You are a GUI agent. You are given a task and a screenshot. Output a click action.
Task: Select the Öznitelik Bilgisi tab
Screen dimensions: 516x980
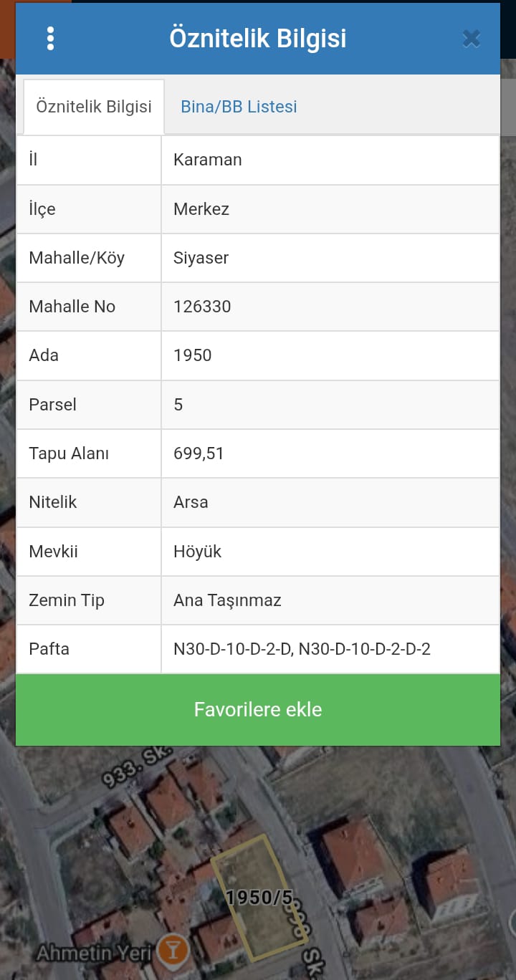[x=94, y=107]
